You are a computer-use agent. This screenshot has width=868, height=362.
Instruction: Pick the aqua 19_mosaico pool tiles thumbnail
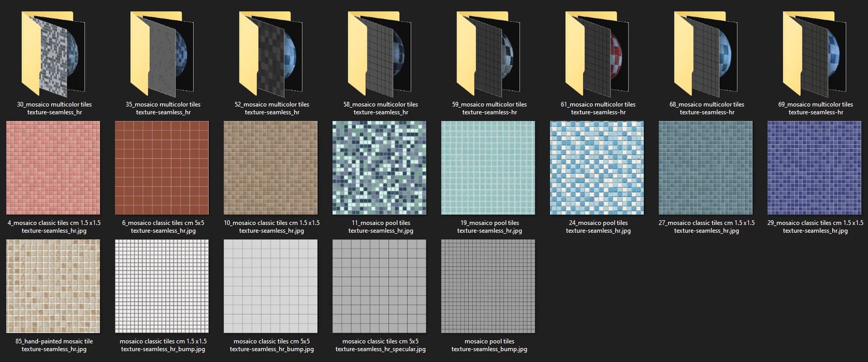coord(488,168)
